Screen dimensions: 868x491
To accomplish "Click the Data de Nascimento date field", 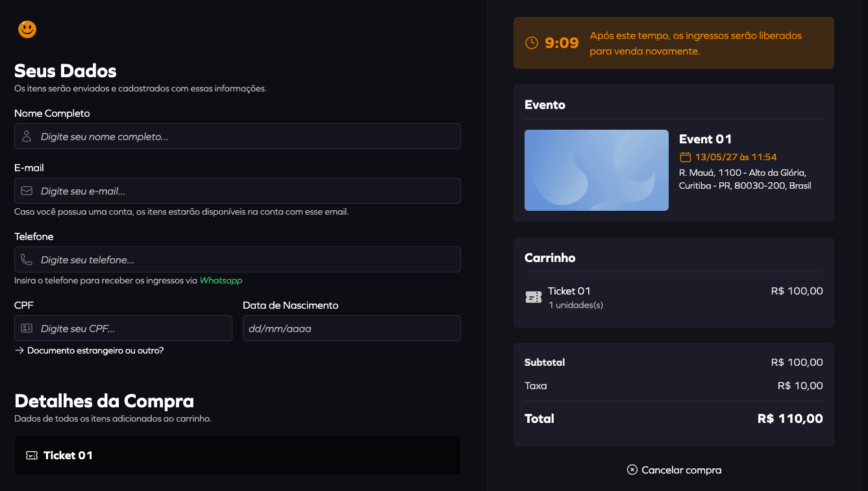I will click(351, 329).
